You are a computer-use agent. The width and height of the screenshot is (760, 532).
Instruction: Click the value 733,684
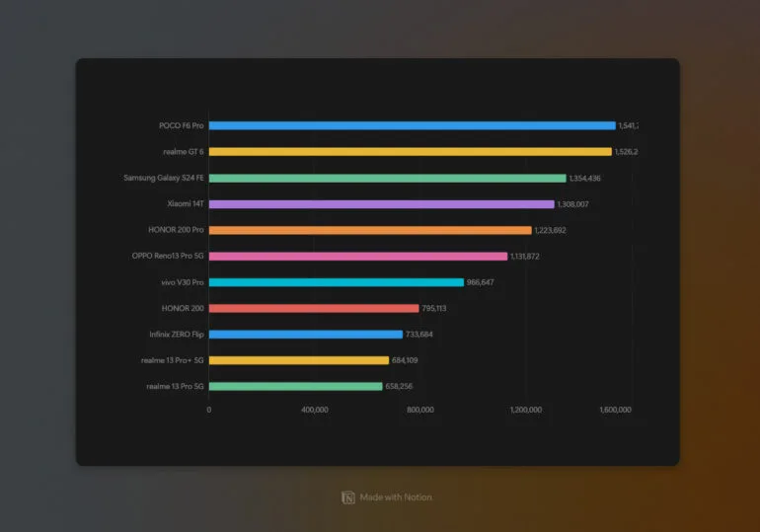point(419,335)
